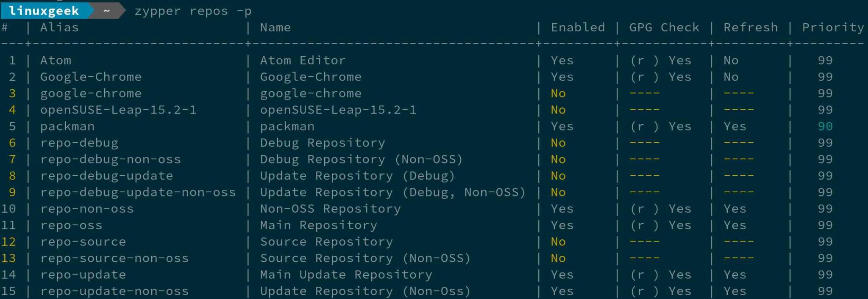Click the Name column header
Viewport: 868px width, 299px height.
pos(275,28)
